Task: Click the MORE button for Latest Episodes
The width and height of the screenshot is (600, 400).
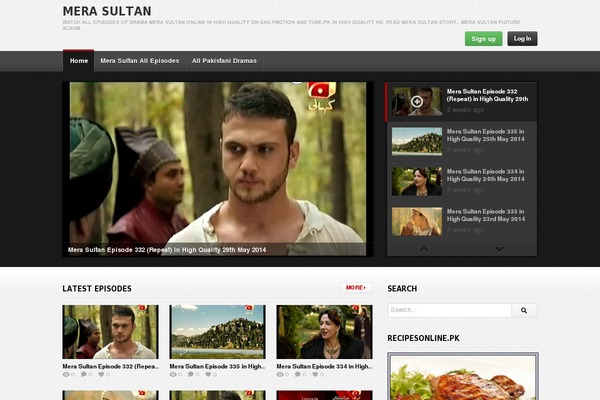Action: [x=356, y=288]
